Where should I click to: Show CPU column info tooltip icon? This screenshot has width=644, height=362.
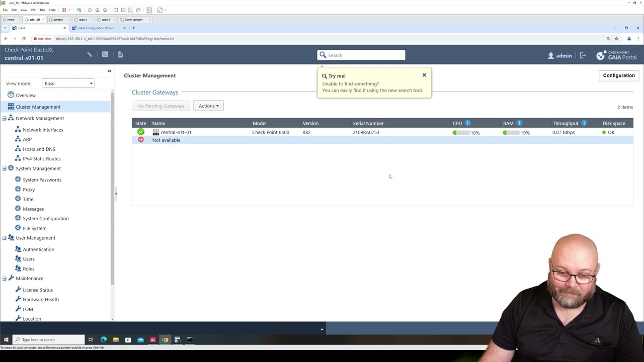tap(467, 123)
